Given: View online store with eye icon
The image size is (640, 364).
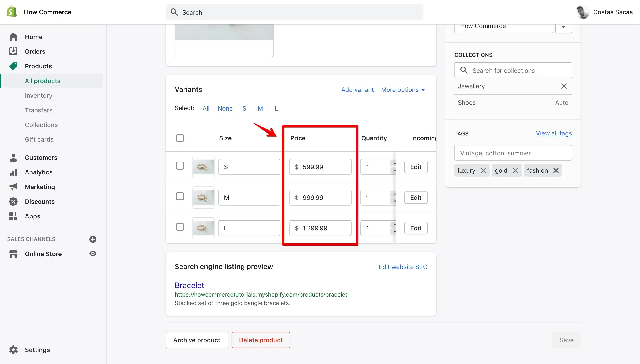Looking at the screenshot, I should 93,253.
